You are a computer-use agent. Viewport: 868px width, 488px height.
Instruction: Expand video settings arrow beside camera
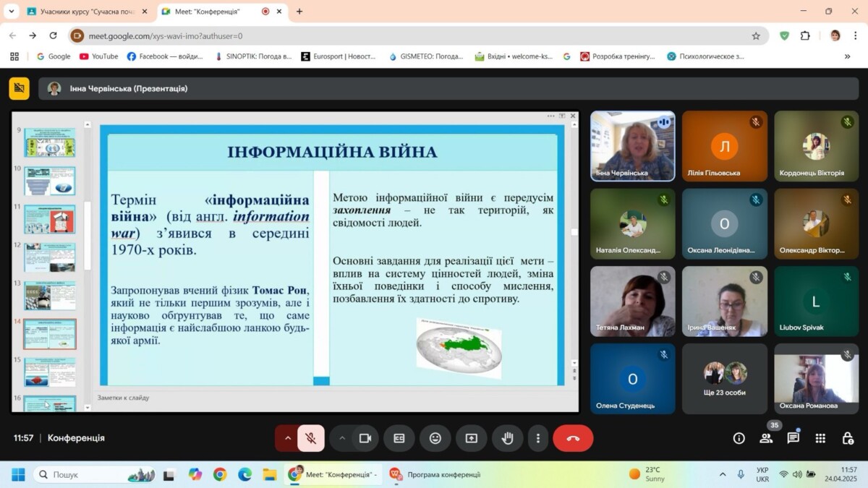342,438
